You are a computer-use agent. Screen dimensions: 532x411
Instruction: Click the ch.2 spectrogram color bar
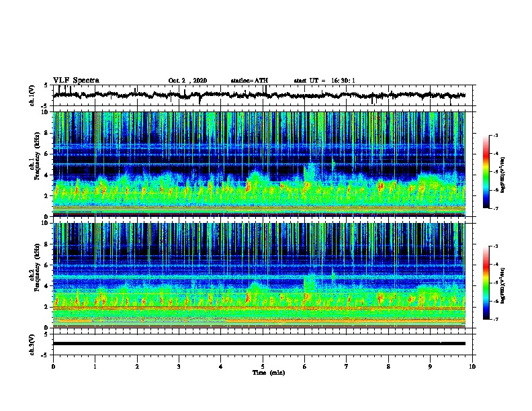click(x=486, y=283)
